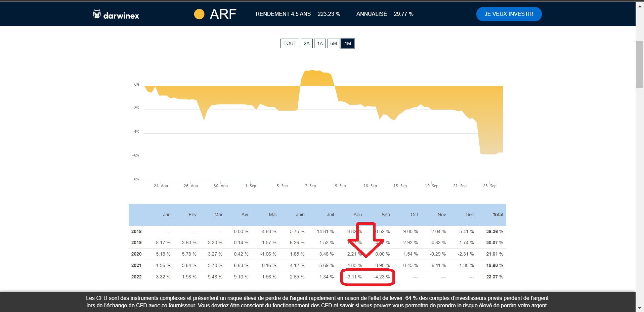
Task: Click the scrollbar down arrow
Action: (640, 308)
